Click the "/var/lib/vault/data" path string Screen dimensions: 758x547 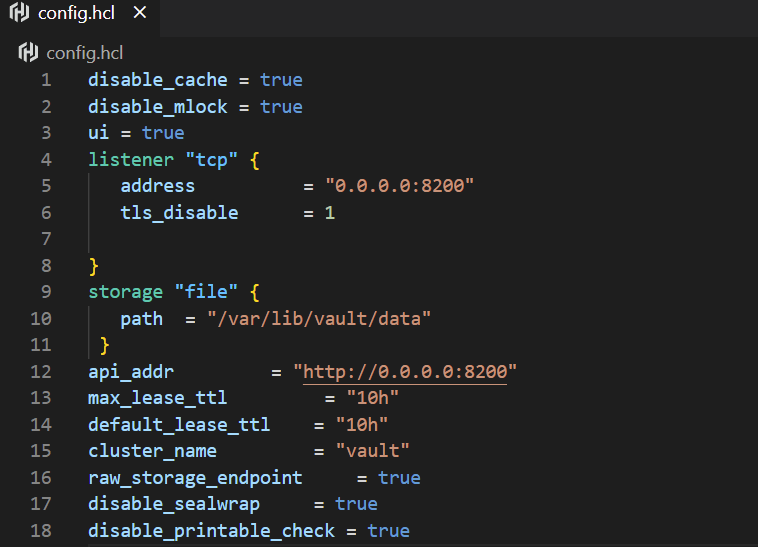click(319, 319)
